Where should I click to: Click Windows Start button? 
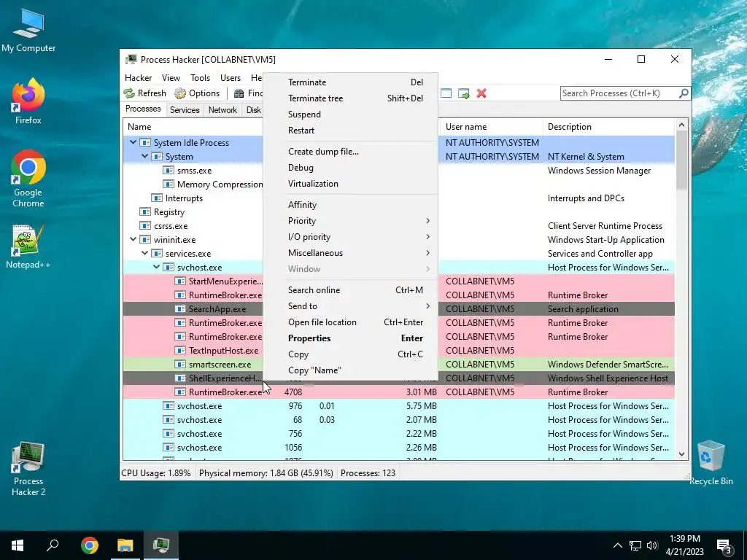point(18,545)
